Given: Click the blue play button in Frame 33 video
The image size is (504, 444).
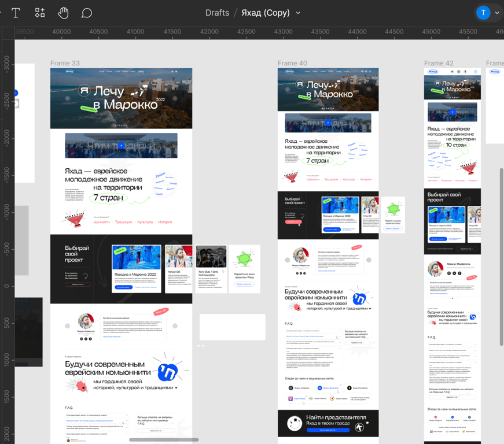Looking at the screenshot, I should point(121,146).
